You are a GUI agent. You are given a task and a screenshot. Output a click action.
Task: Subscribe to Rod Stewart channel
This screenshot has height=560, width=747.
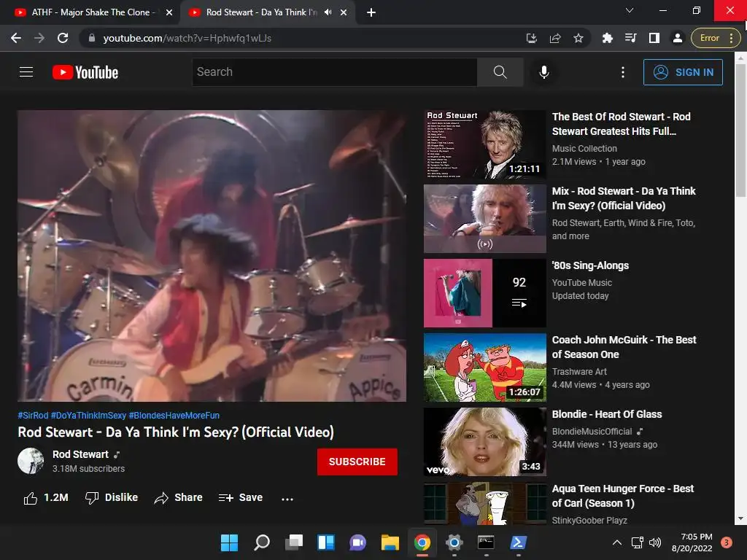[357, 462]
